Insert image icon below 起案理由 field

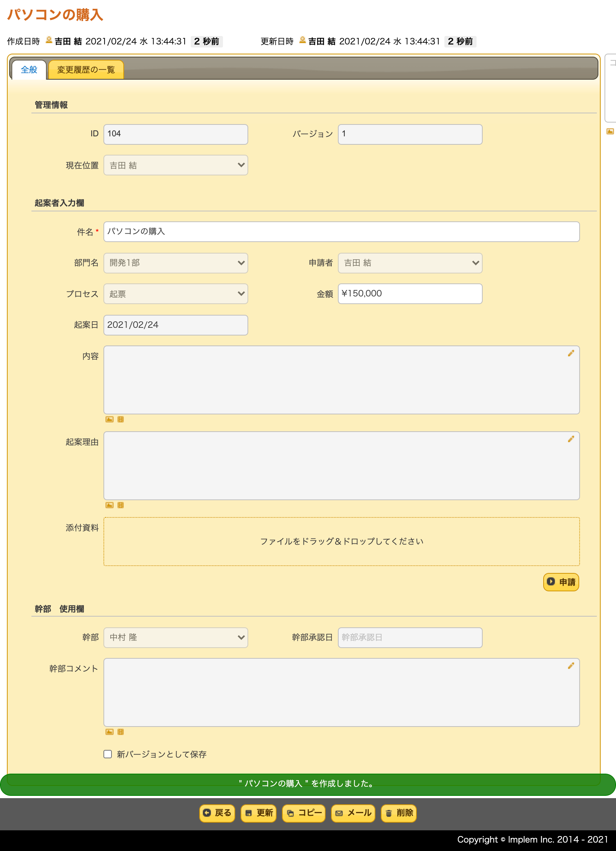(110, 505)
